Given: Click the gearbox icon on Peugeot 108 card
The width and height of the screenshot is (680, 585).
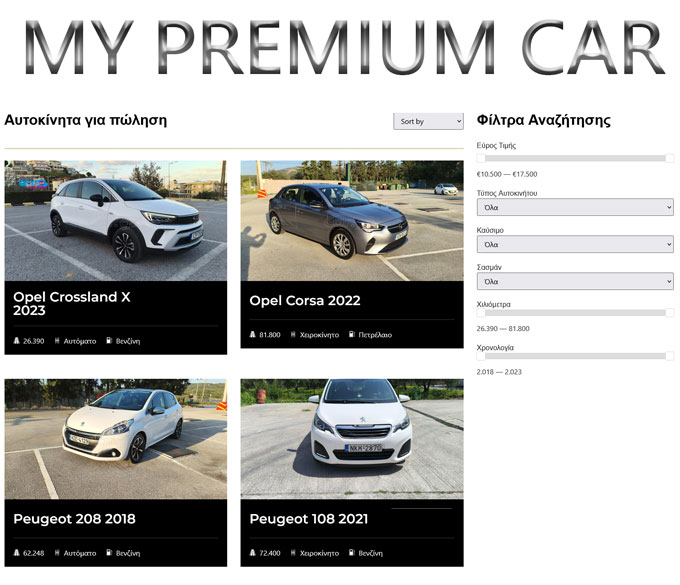Looking at the screenshot, I should click(x=293, y=552).
